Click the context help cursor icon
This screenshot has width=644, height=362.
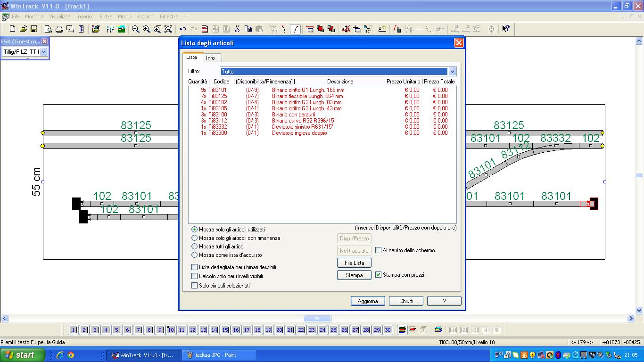point(505,29)
